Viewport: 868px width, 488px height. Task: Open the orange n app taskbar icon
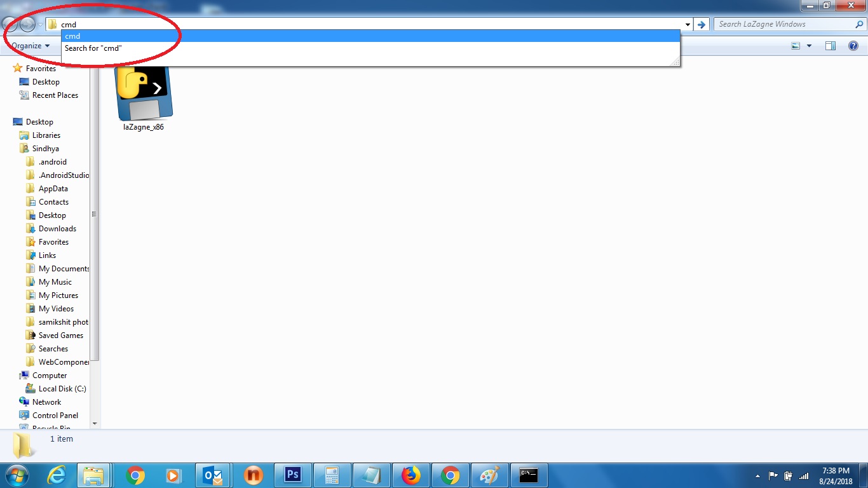tap(252, 475)
